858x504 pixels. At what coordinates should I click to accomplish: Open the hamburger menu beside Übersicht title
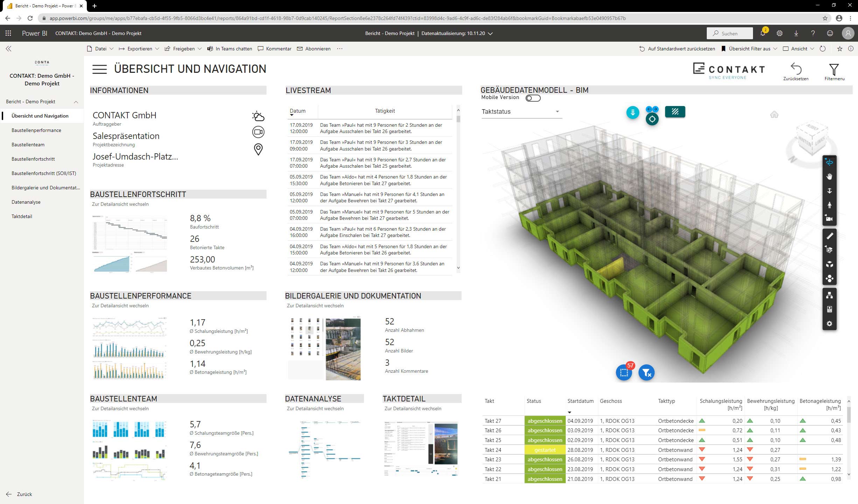(99, 69)
